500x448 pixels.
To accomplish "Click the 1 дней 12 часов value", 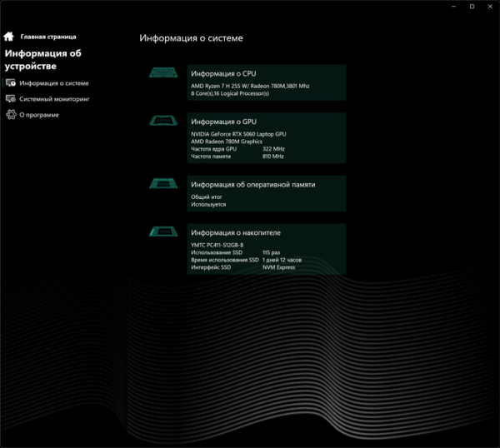I will pyautogui.click(x=282, y=260).
